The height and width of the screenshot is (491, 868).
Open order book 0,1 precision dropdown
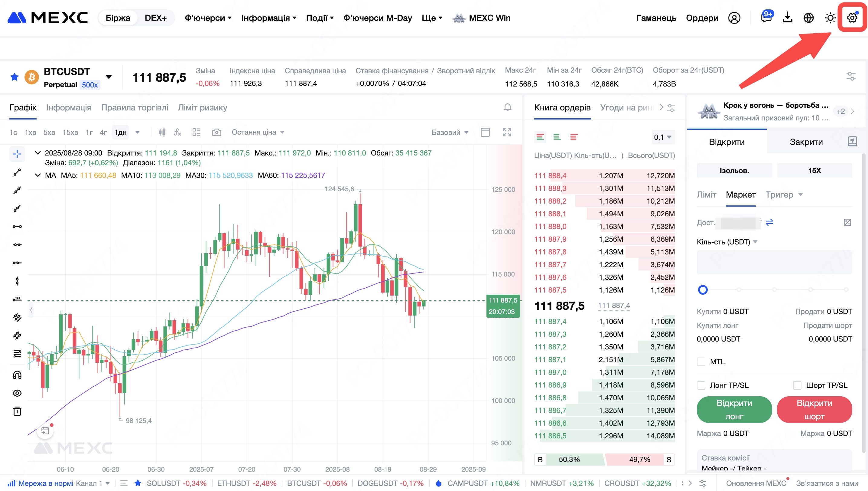[x=662, y=137]
